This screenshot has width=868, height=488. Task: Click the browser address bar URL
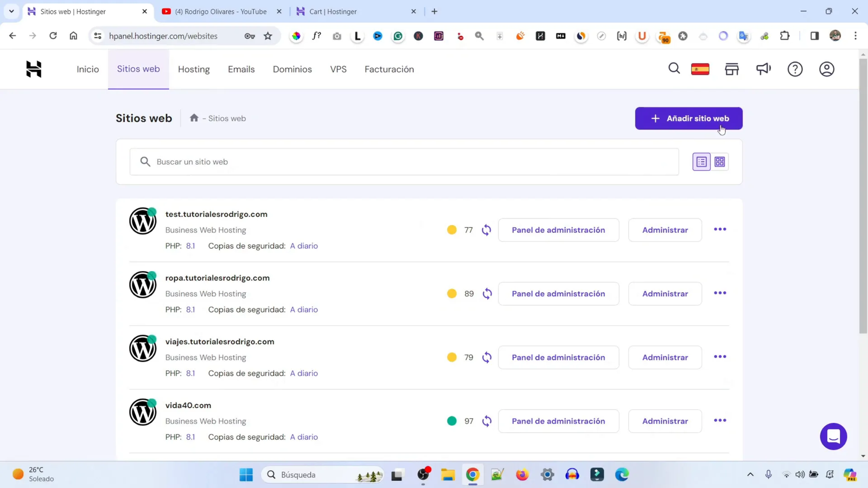coord(163,36)
